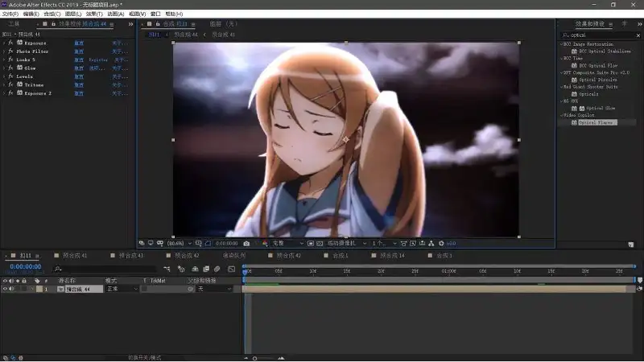Open the blend mode dropdown 正常
The width and height of the screenshot is (644, 362).
point(122,289)
